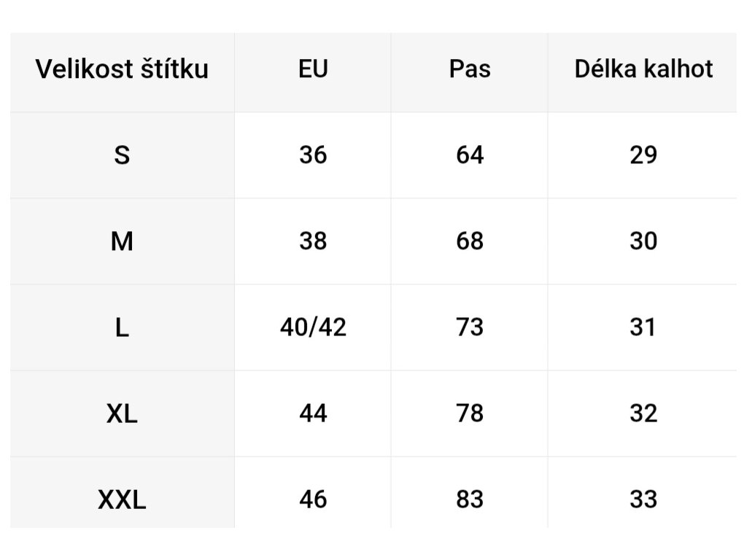Click the Pas column header
Screen dimensions: 747x560
click(469, 69)
